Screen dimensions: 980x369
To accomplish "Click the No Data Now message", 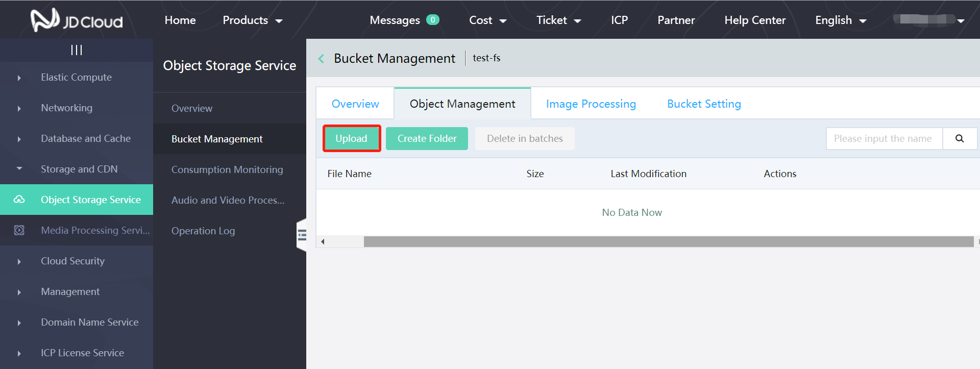I will [632, 212].
